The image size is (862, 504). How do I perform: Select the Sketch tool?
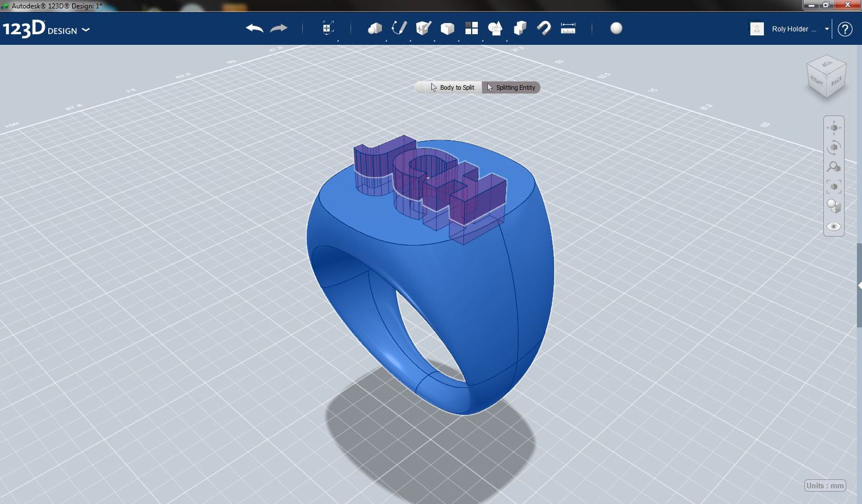(399, 28)
